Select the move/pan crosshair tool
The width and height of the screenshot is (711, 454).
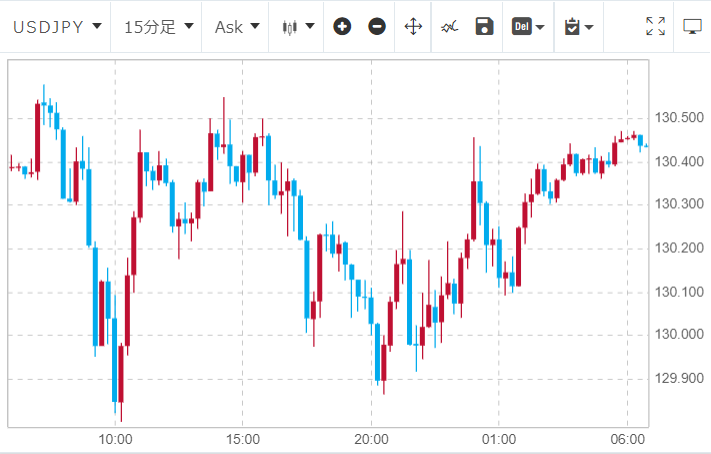pyautogui.click(x=413, y=26)
